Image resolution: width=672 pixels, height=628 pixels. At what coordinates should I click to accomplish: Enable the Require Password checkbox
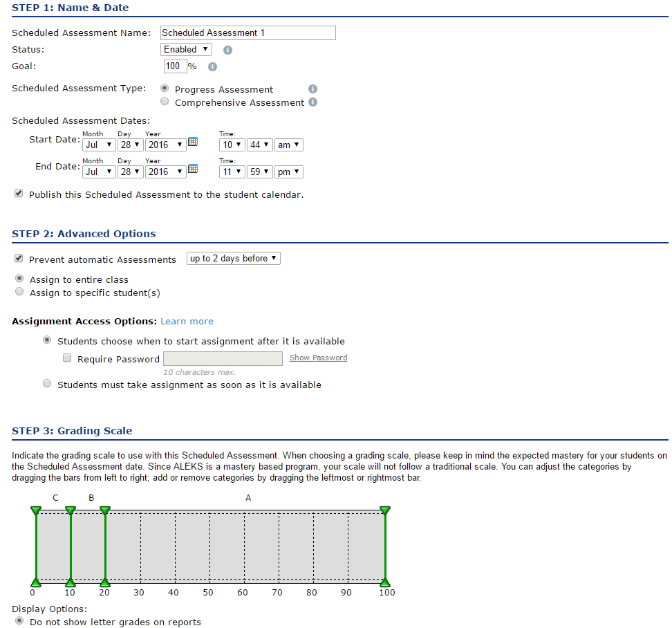pos(67,358)
